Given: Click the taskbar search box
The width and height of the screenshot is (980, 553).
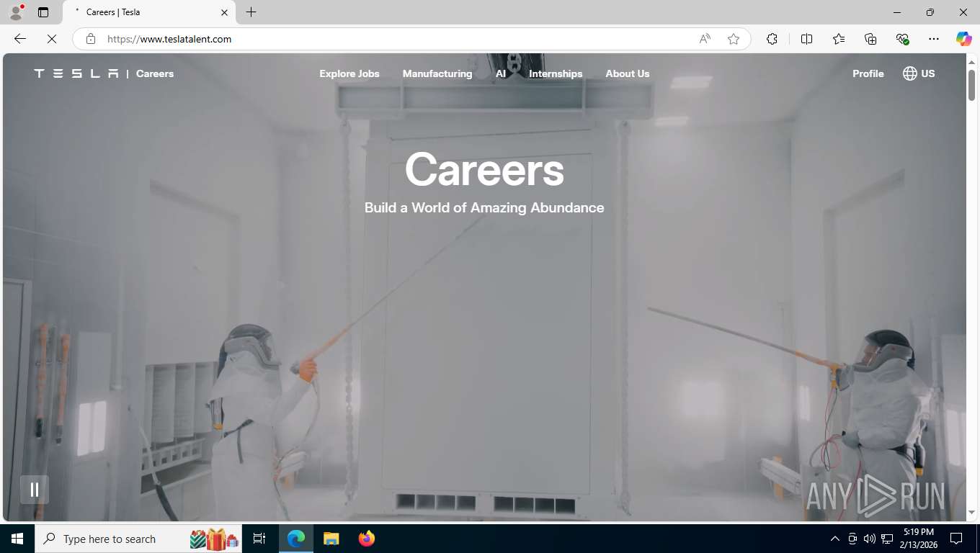Looking at the screenshot, I should click(138, 539).
